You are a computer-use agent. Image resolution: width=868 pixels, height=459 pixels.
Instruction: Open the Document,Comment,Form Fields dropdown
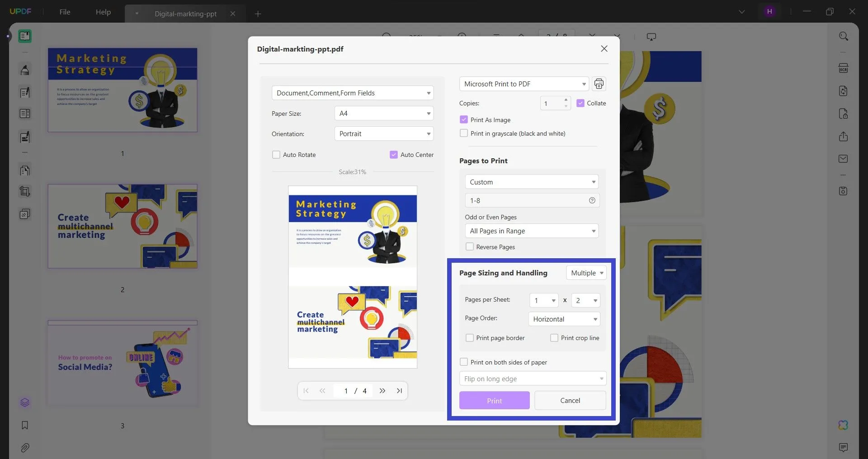click(353, 93)
